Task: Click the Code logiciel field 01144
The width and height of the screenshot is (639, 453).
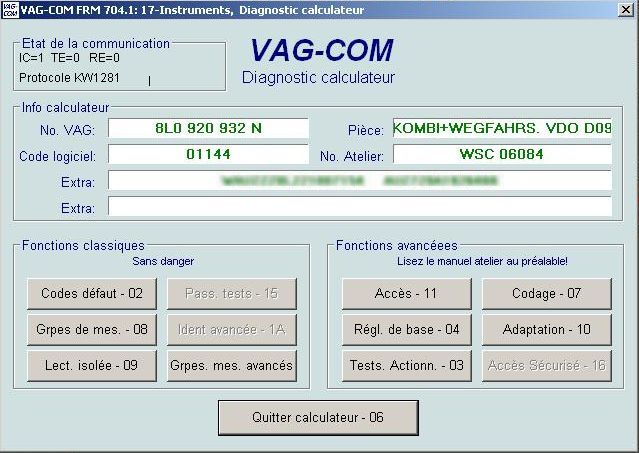Action: point(208,154)
